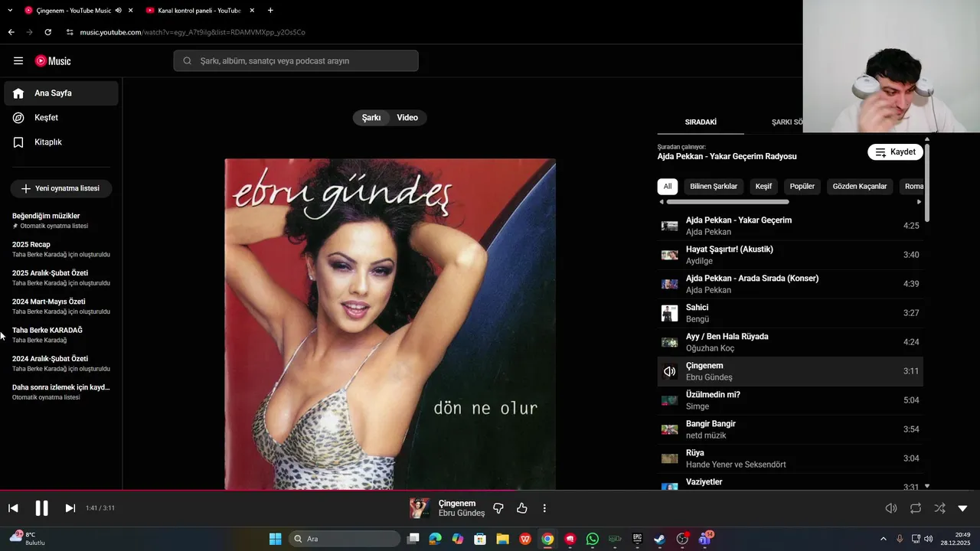The image size is (980, 551).
Task: Show hidden system tray icons
Action: (x=883, y=539)
